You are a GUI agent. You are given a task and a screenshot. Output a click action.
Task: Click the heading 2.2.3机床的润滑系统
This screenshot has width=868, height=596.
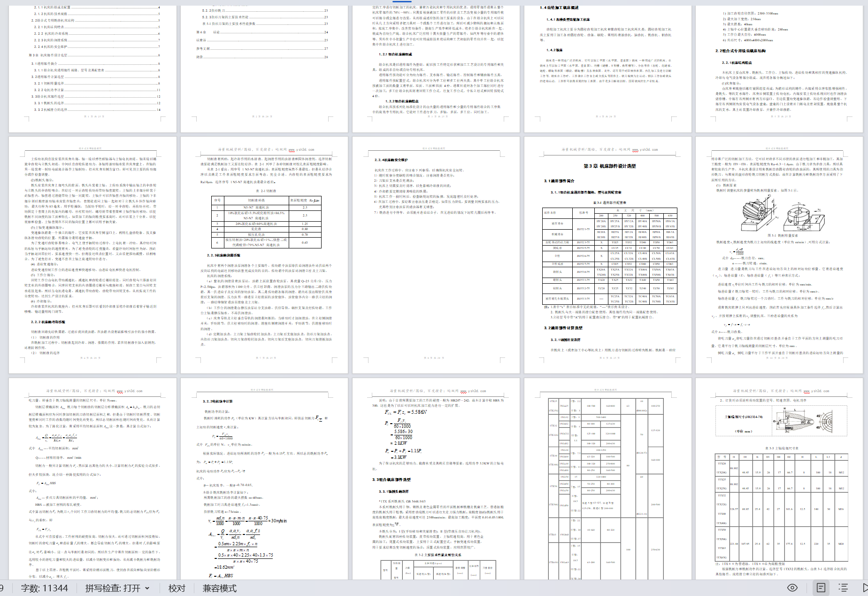coord(223,255)
